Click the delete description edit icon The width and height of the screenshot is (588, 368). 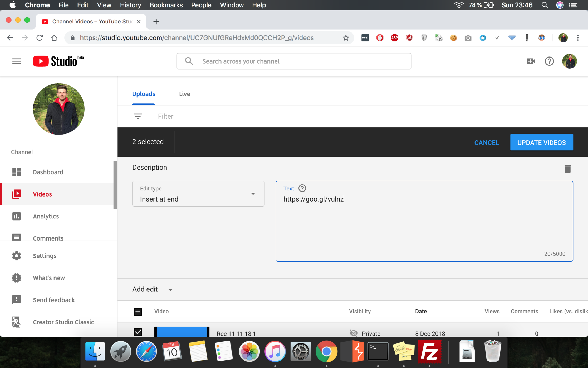pyautogui.click(x=568, y=168)
